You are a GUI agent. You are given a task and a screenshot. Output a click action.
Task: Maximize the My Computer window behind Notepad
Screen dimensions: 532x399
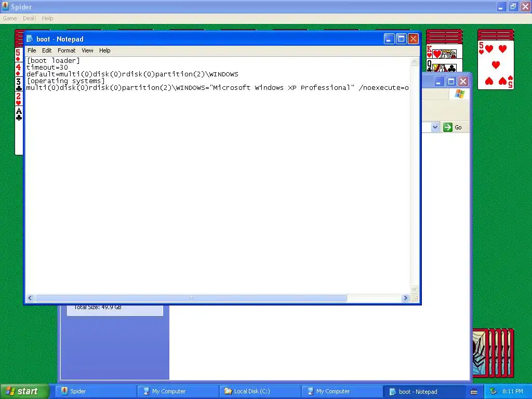(x=451, y=82)
